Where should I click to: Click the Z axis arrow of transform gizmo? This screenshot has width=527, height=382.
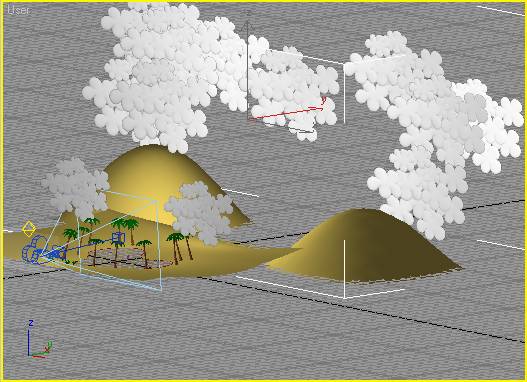(248, 27)
